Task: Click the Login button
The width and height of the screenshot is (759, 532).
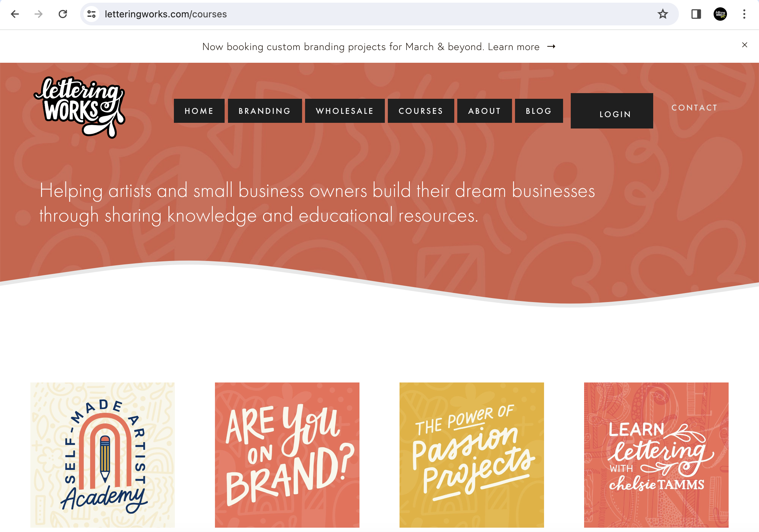Action: coord(612,111)
